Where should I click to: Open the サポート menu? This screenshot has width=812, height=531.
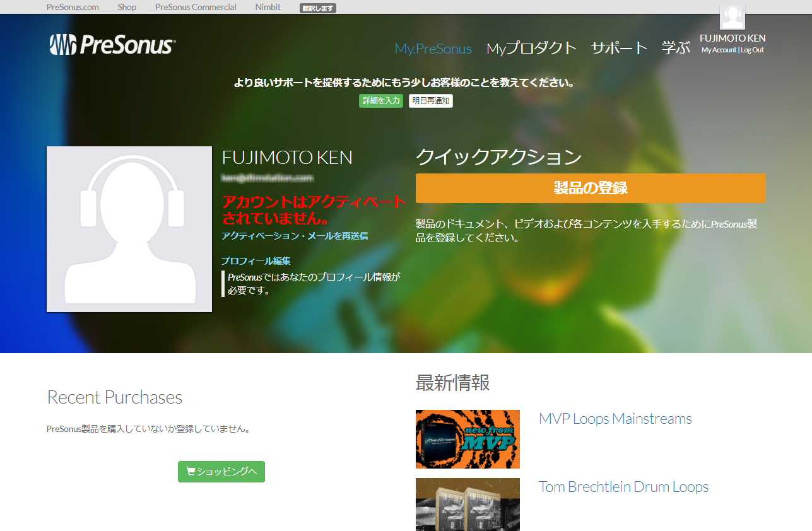(x=619, y=48)
